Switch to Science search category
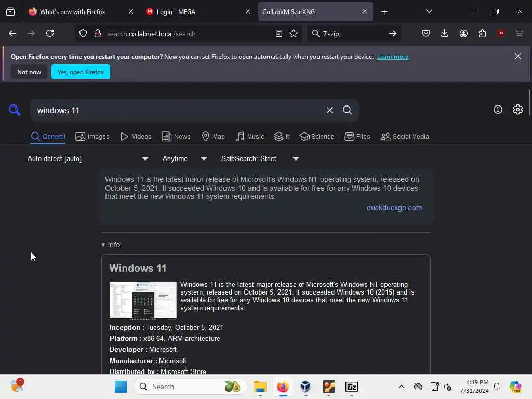Viewport: 532px width, 399px height. [x=316, y=137]
